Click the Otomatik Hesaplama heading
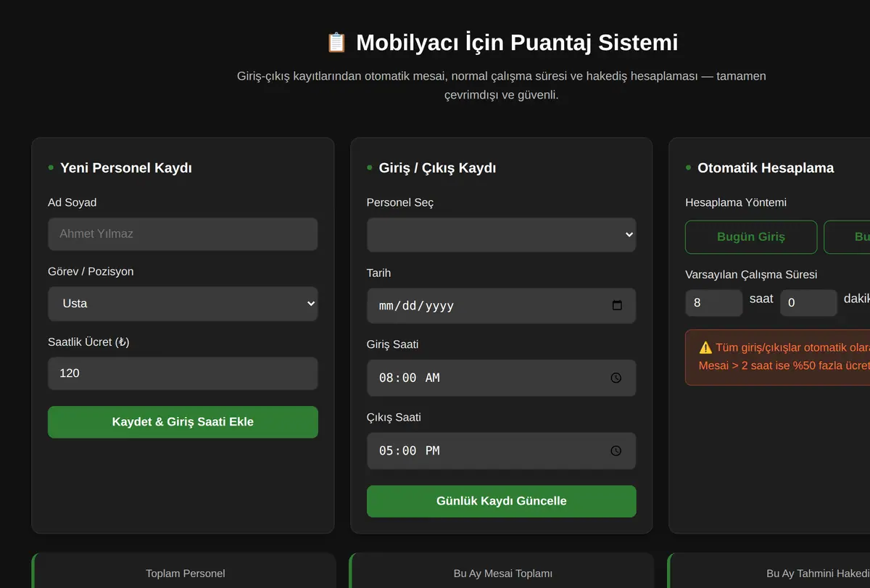 [x=766, y=167]
